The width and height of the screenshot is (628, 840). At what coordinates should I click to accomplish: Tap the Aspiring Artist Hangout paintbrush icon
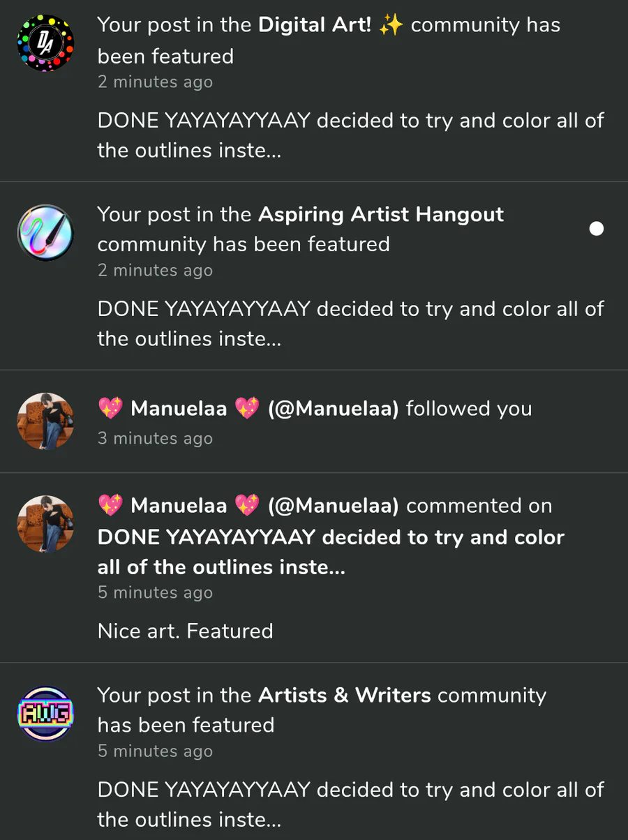coord(45,232)
